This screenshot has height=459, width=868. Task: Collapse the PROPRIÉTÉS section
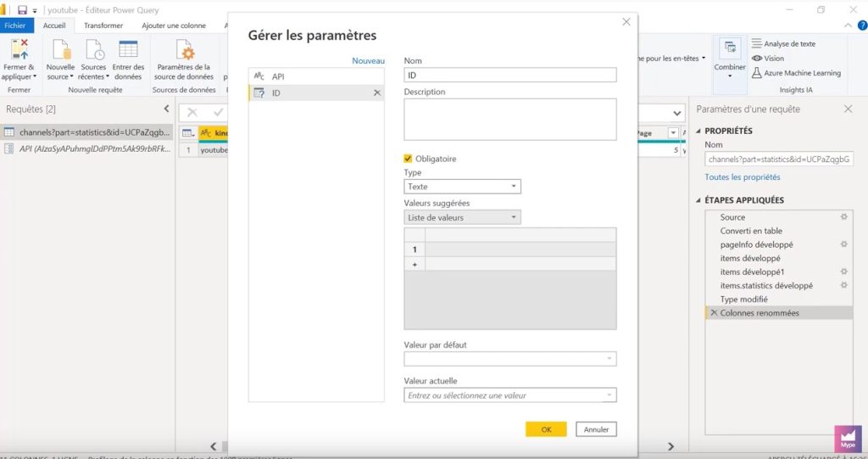click(x=698, y=131)
